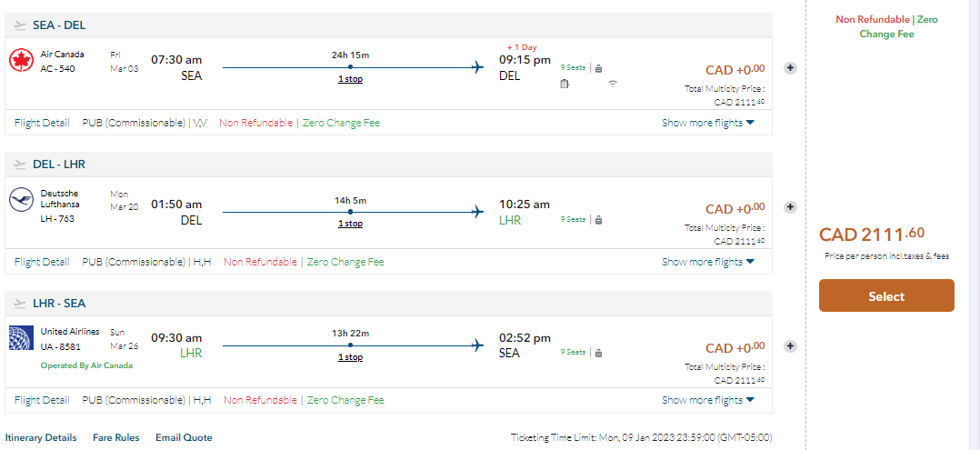Open Itinerary Details

(x=41, y=437)
